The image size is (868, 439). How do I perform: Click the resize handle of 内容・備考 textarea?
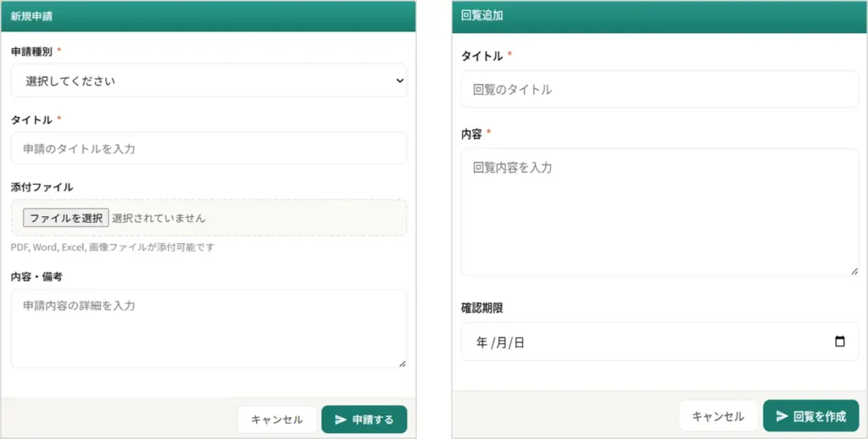click(x=402, y=363)
